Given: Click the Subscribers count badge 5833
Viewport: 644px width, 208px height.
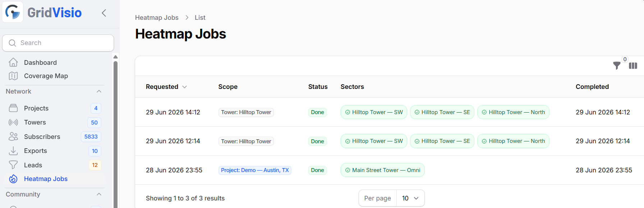Looking at the screenshot, I should coord(91,137).
